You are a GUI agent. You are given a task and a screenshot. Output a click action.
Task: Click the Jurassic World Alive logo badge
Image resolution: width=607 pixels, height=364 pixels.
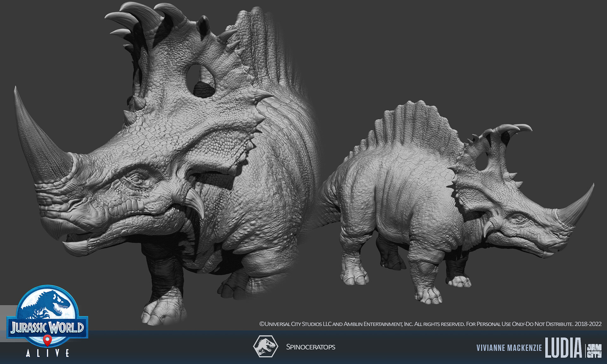click(x=47, y=318)
